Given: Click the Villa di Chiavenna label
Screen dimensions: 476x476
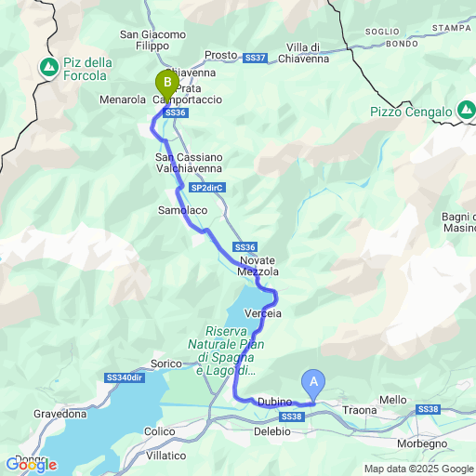Looking at the screenshot, I should 303,53.
